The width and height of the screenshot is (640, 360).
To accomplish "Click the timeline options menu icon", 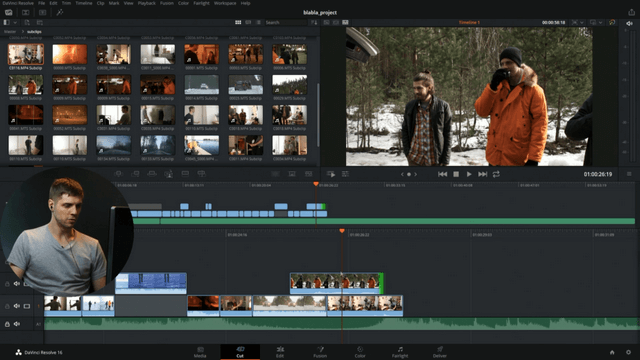I will pos(629,174).
